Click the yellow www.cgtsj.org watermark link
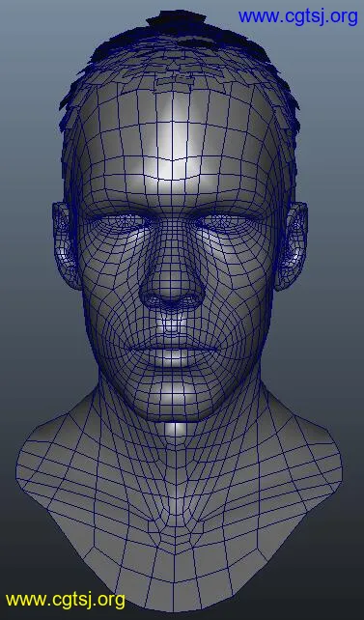 [66, 600]
